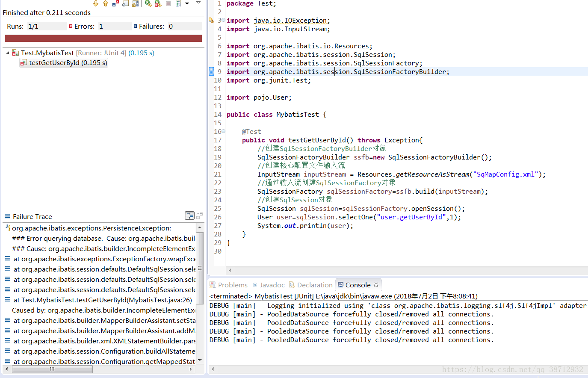588x378 pixels.
Task: Collapse the import statements fold at line 3
Action: point(222,20)
